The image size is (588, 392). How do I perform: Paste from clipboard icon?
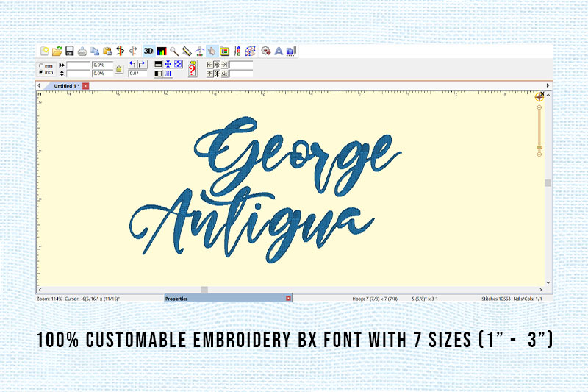point(107,51)
